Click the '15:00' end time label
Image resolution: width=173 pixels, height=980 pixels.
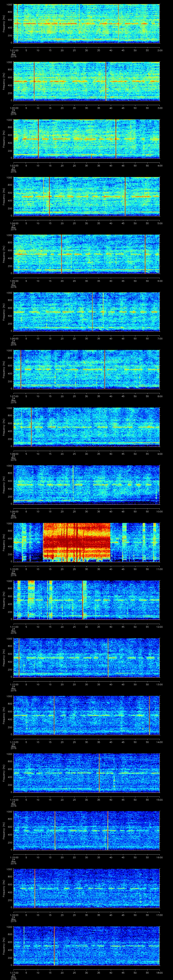point(160,799)
